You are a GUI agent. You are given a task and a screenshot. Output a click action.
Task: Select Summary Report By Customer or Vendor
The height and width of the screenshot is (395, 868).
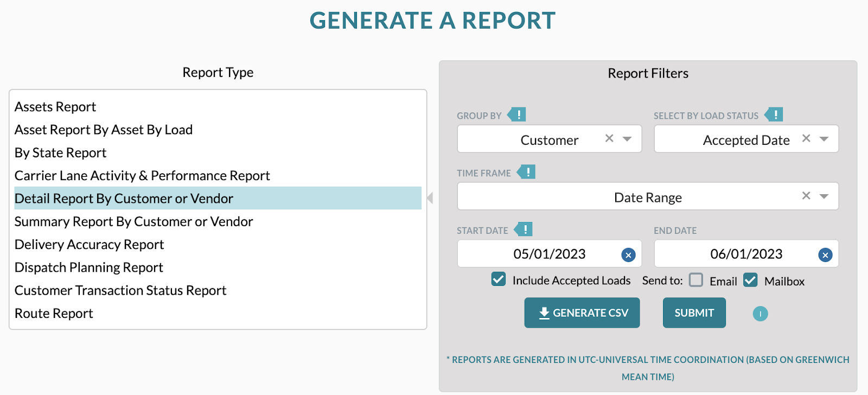(218, 221)
